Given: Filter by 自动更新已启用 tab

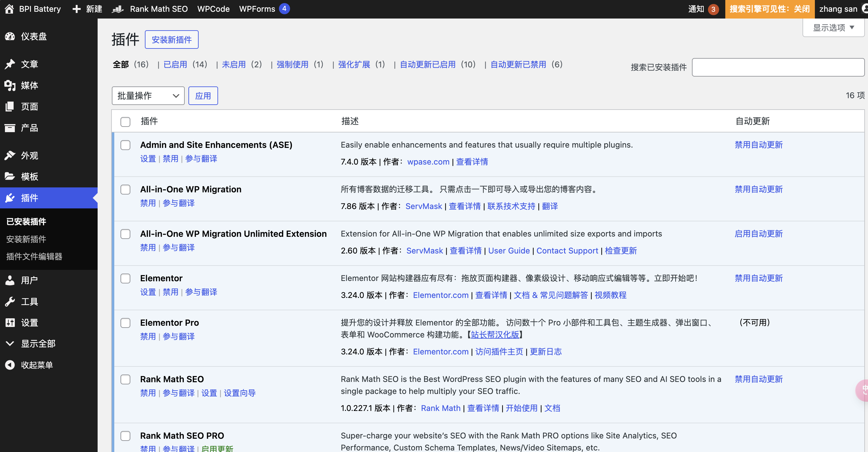Looking at the screenshot, I should [x=428, y=64].
